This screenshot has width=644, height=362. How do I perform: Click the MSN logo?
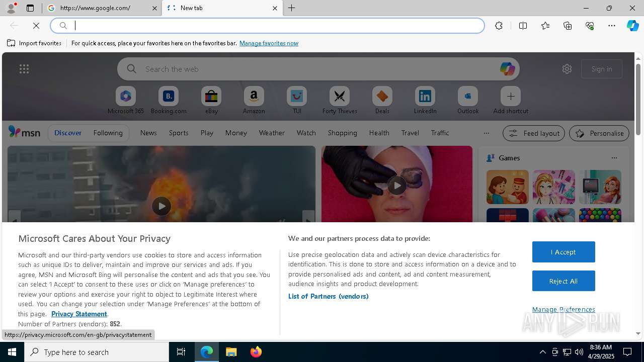[x=24, y=132]
